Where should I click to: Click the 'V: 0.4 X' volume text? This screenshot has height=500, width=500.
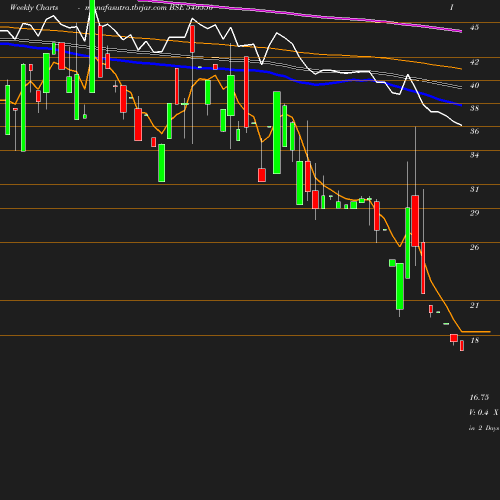[x=483, y=413]
